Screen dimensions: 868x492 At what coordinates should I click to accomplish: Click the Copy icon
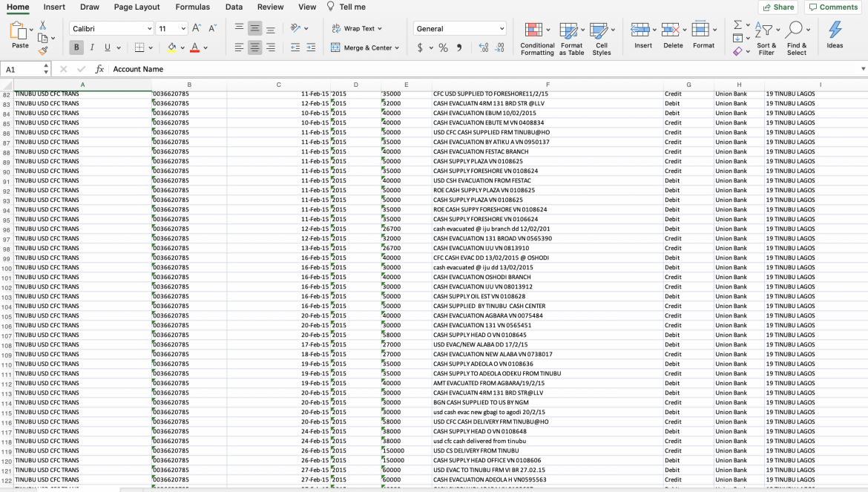tap(42, 38)
